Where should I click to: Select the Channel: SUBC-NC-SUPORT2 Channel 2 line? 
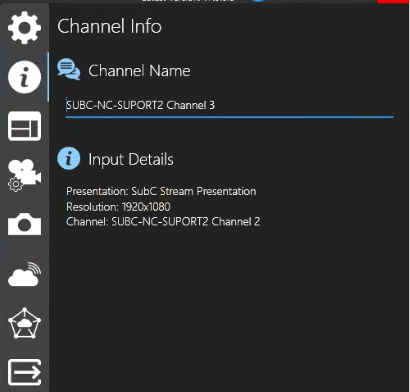click(163, 222)
